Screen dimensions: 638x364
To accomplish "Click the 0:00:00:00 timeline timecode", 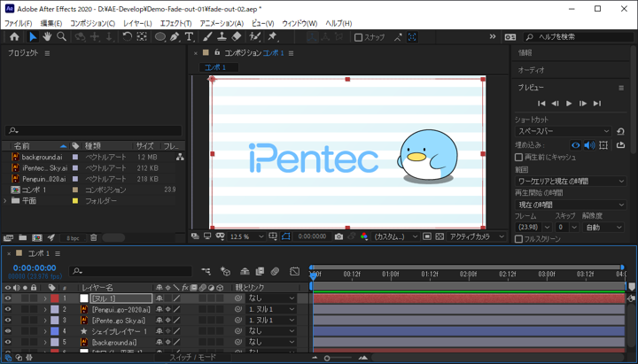I will point(35,267).
